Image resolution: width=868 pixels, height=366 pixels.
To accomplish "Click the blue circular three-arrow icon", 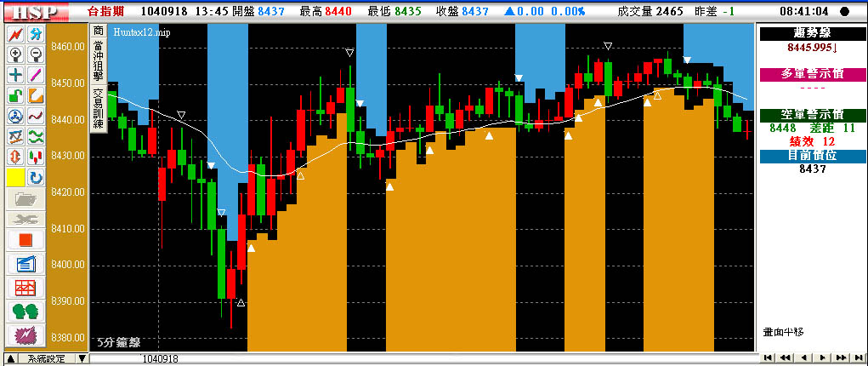I will [x=17, y=116].
